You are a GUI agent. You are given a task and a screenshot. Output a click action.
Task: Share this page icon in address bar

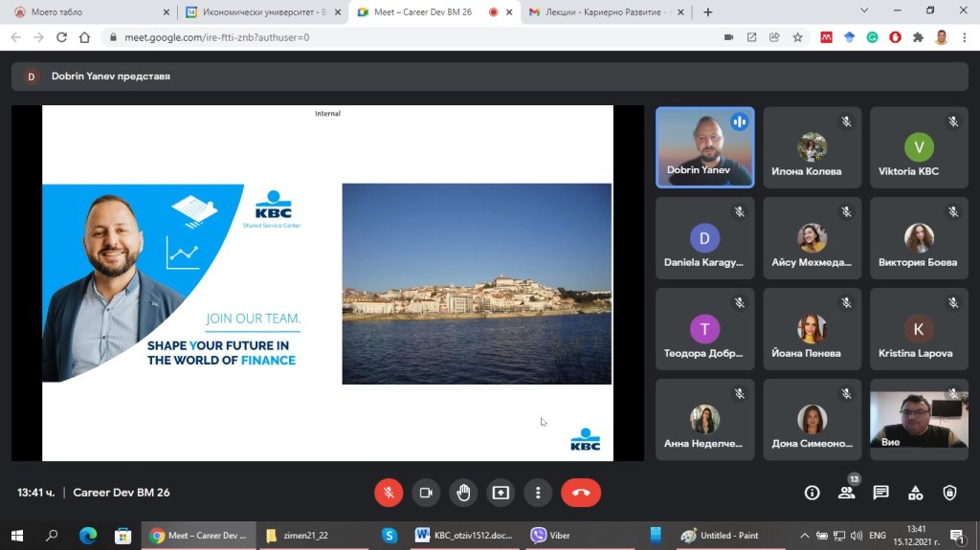coord(774,37)
